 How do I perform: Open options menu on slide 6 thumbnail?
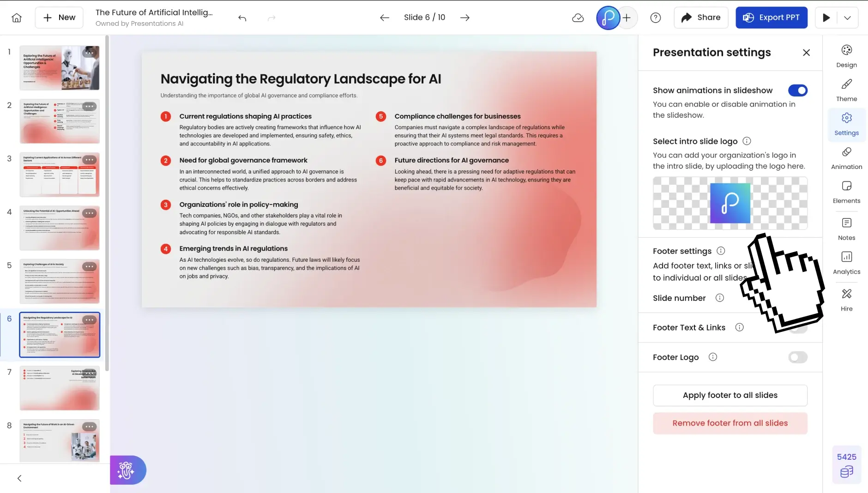coord(90,320)
